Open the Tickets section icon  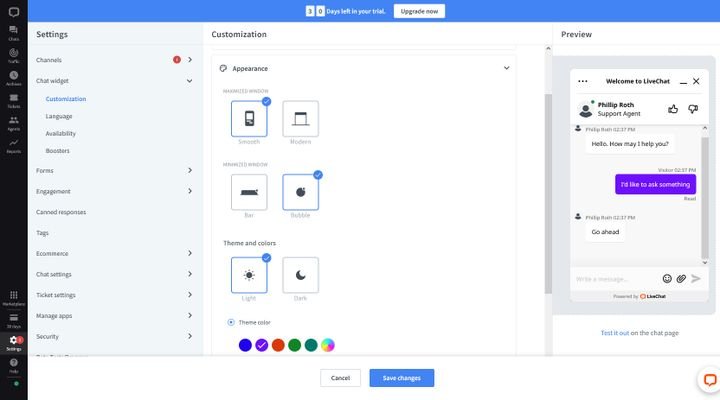pyautogui.click(x=13, y=100)
